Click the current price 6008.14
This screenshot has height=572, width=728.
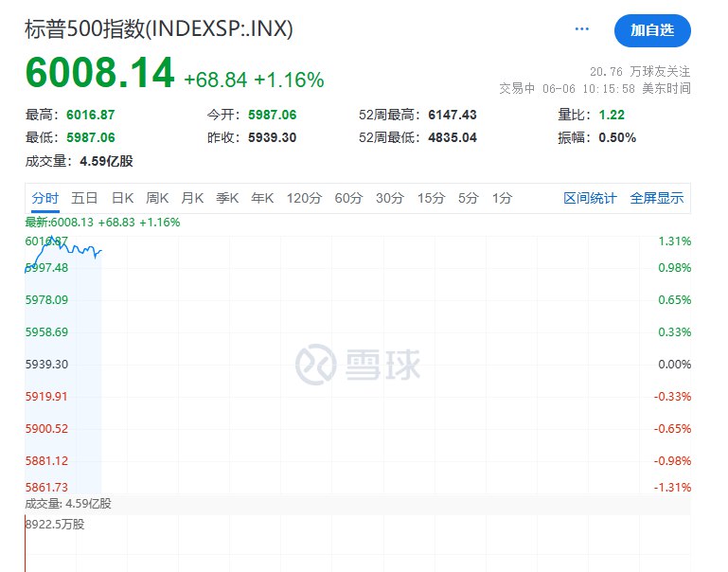point(99,73)
